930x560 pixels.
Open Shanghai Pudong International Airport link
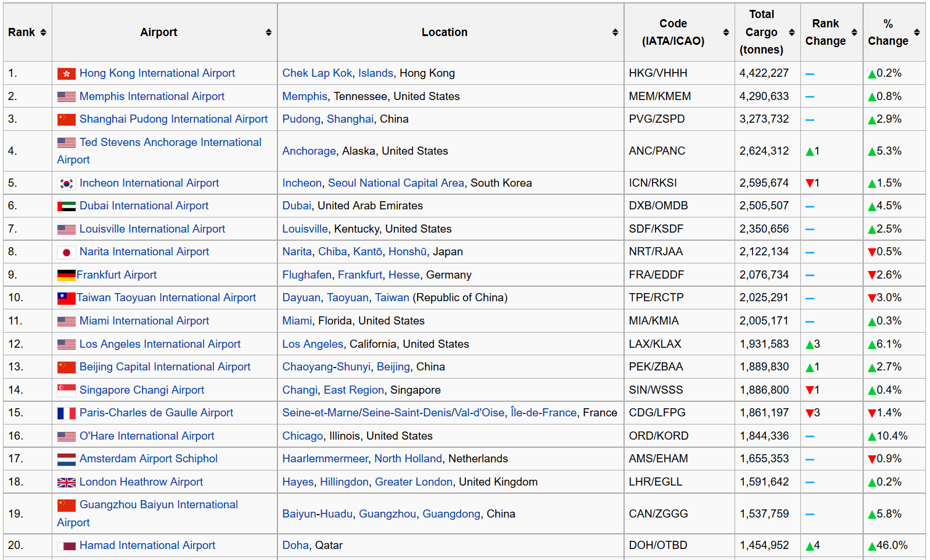[173, 119]
